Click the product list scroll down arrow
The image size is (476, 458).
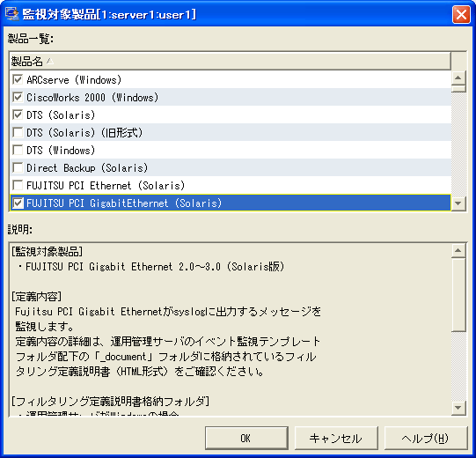[x=458, y=203]
